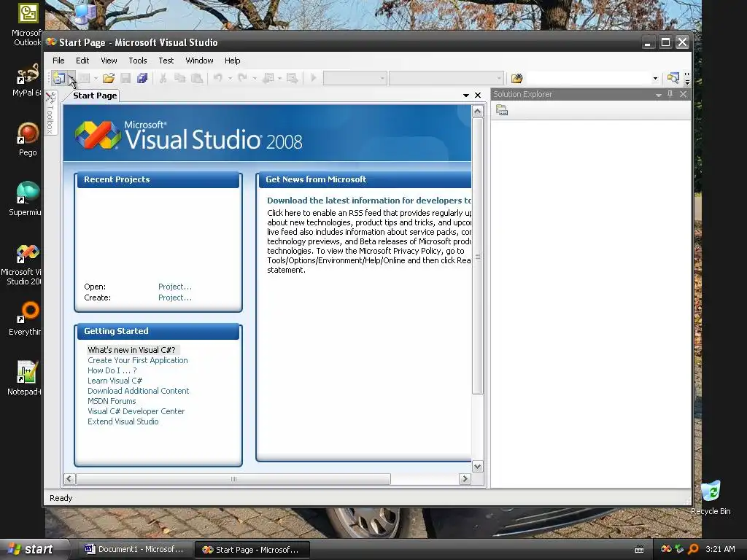
Task: Open Download Additional Content link
Action: (x=138, y=391)
